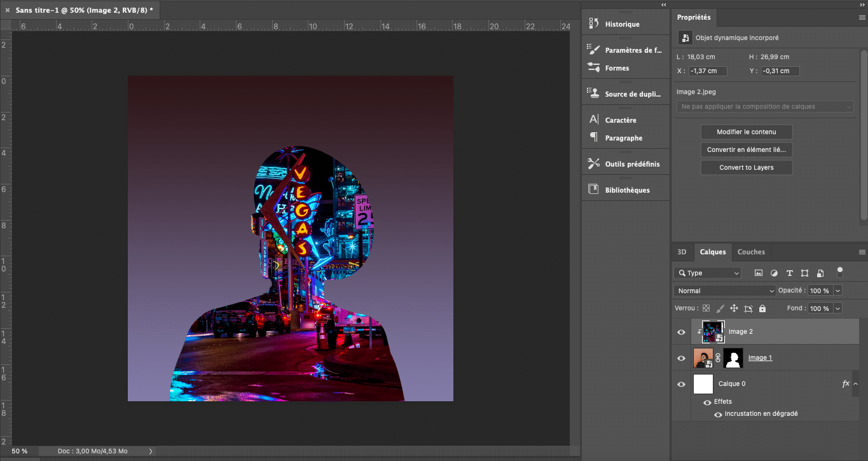Open status bar info arrow menu
Screen dimensions: 868x461
pos(151,451)
